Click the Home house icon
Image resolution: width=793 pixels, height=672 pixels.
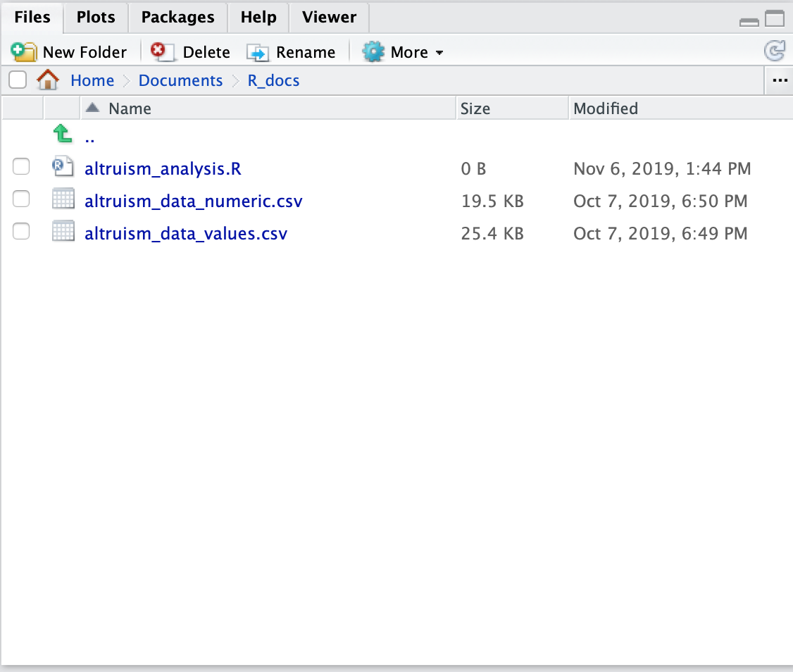coord(48,80)
